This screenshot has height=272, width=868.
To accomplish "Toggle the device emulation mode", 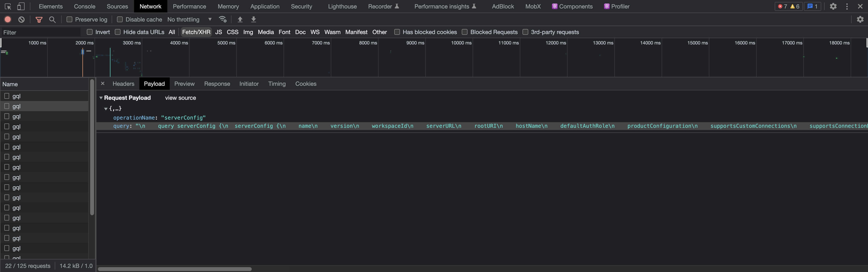I will pyautogui.click(x=21, y=6).
